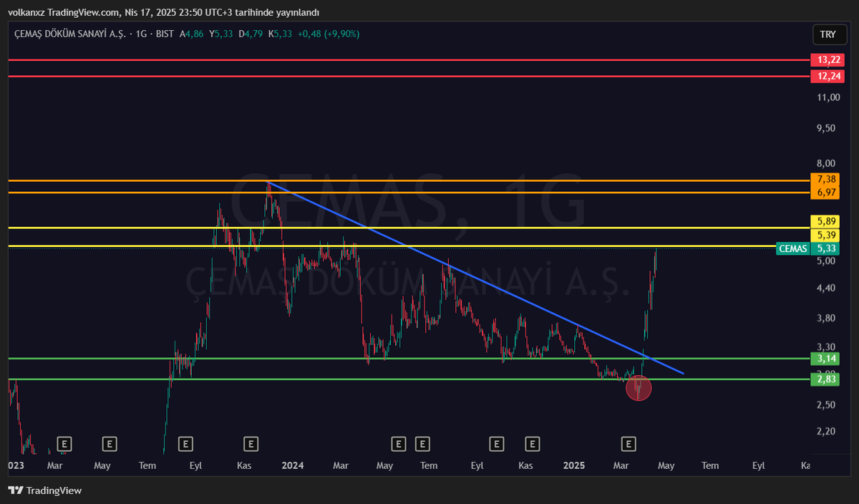Click the 2,20 price axis value
The image size is (859, 504).
(x=827, y=431)
